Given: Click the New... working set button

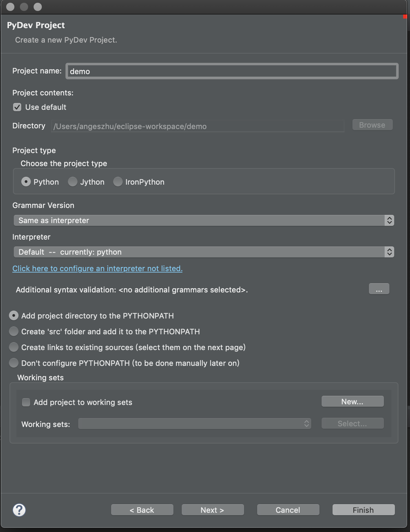Looking at the screenshot, I should [352, 402].
